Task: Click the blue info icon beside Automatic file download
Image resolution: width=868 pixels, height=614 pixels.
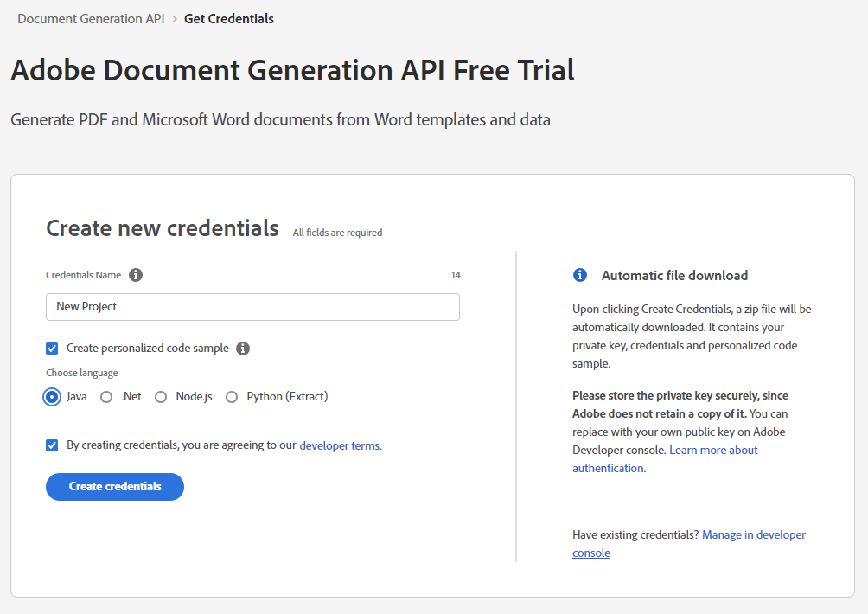Action: point(579,275)
